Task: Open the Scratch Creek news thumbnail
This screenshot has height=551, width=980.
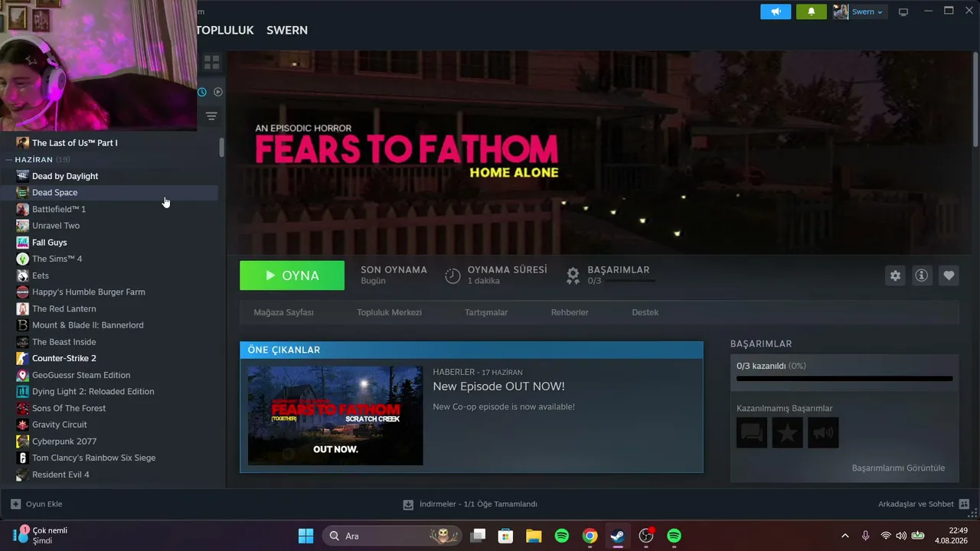Action: 335,416
